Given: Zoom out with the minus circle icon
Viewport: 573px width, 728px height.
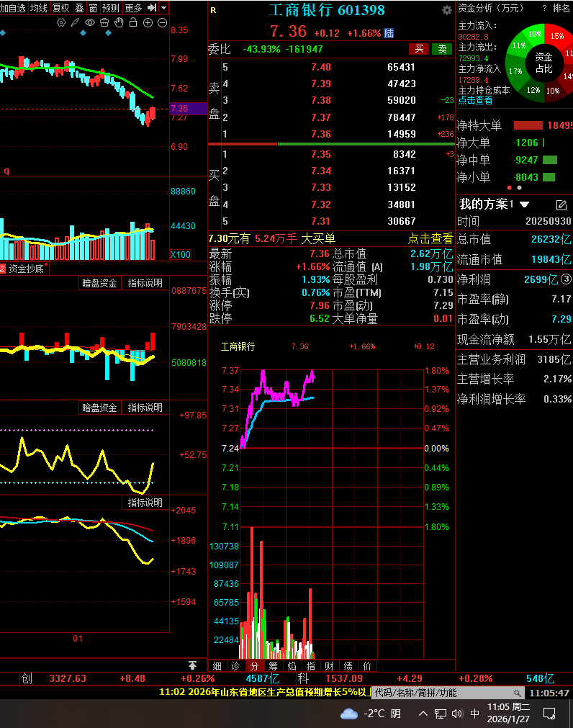Looking at the screenshot, I should tap(163, 22).
